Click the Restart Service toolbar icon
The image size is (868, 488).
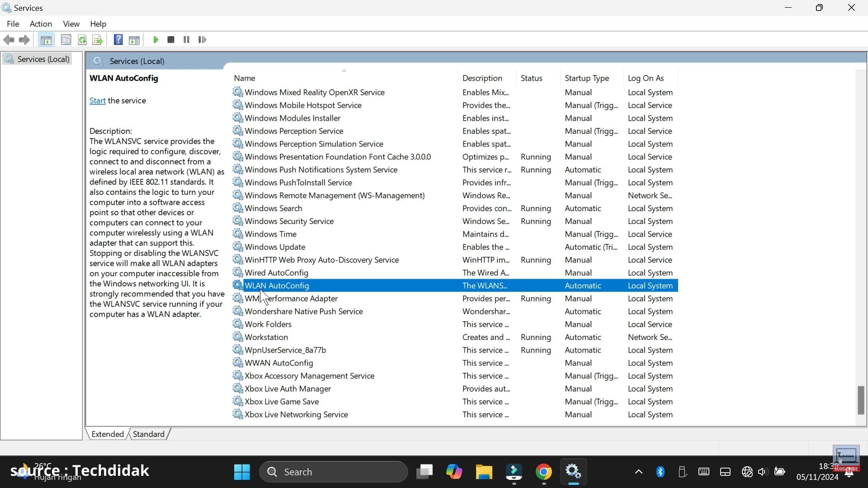tap(202, 40)
